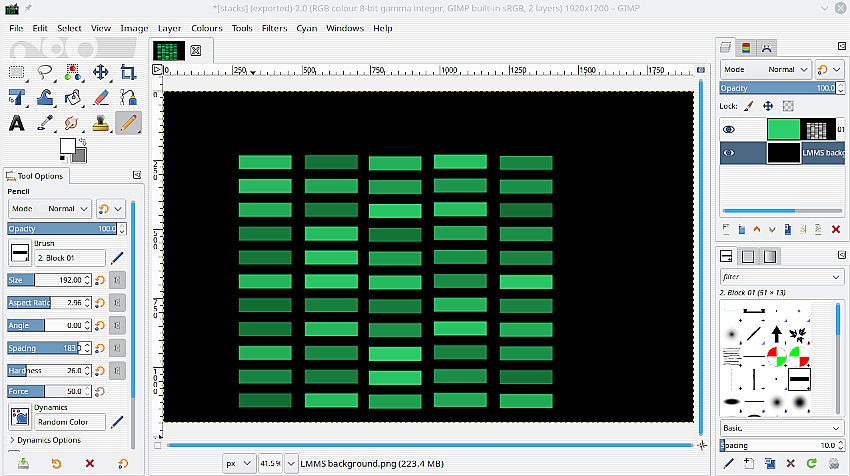Select the Text tool

tap(17, 123)
